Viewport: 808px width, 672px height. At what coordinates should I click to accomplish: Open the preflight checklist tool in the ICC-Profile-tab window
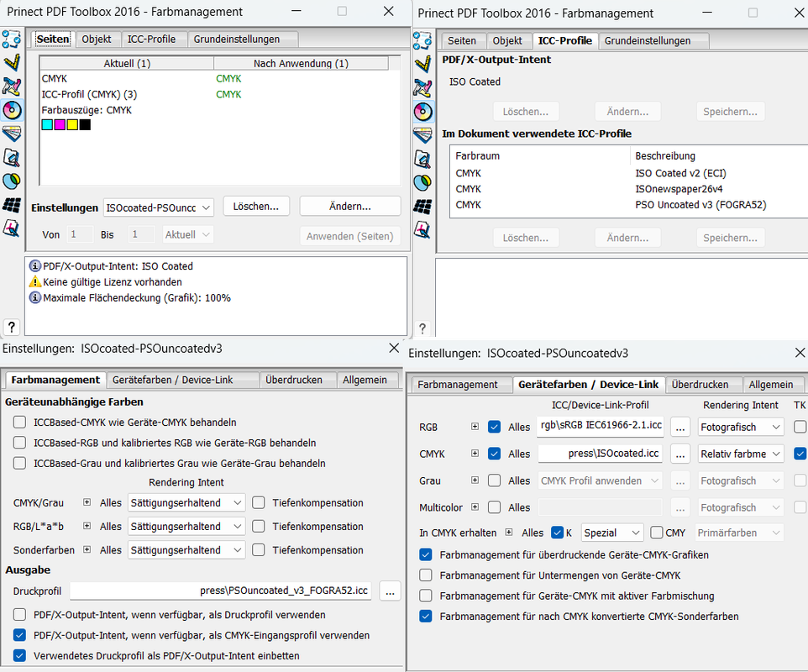pyautogui.click(x=422, y=40)
